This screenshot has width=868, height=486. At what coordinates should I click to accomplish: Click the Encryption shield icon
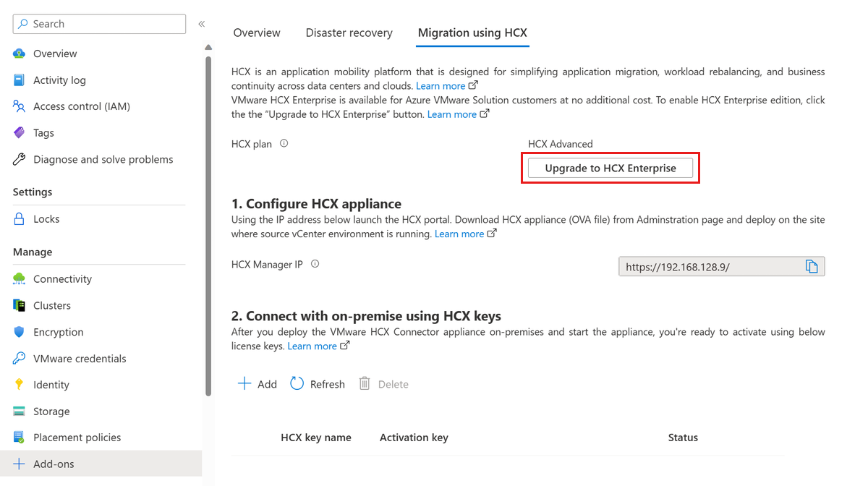(x=20, y=332)
